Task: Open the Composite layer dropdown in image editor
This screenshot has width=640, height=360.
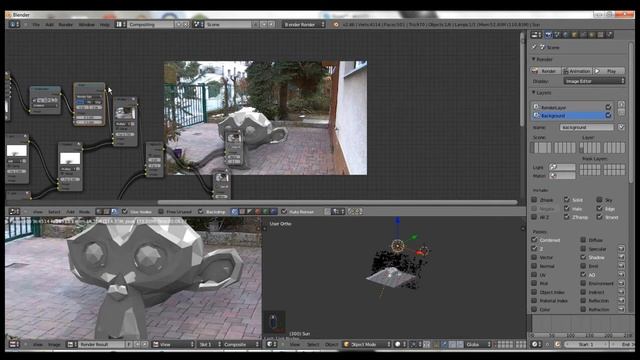Action: (241, 344)
